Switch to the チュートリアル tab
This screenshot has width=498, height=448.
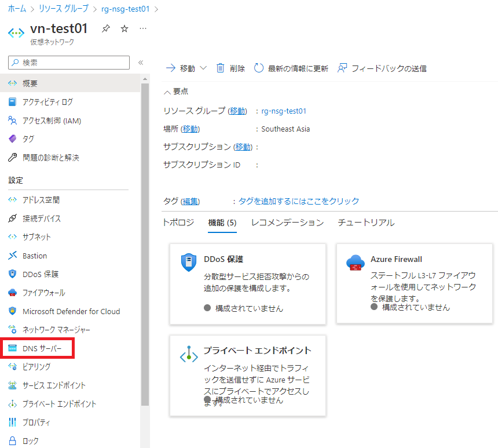pos(366,222)
